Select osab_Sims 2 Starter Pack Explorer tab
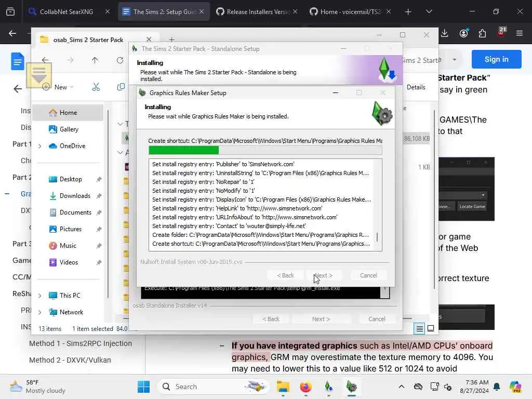The image size is (532, 399). (88, 39)
